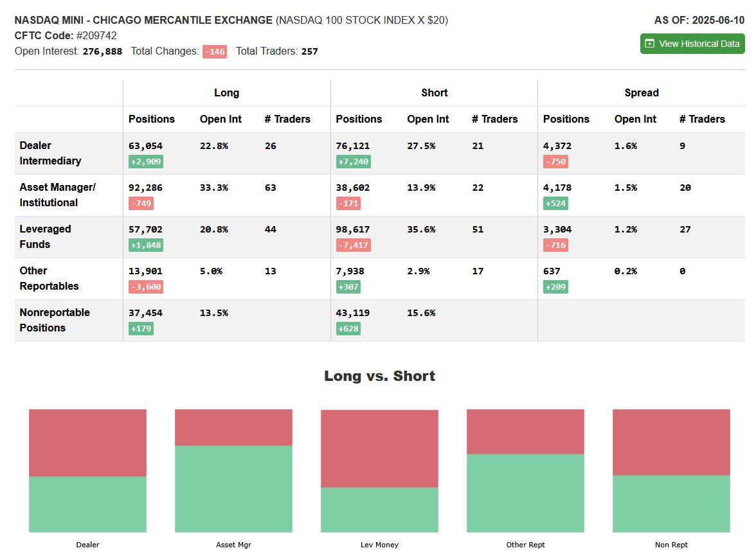Click Dealer long positions 63,054
Image resolution: width=756 pixels, height=555 pixels.
click(145, 146)
